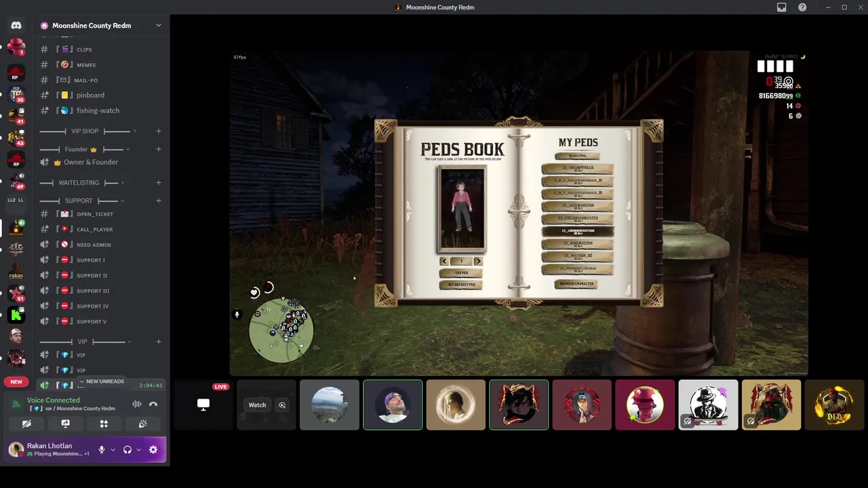Open the rakan server icon
The image size is (868, 488).
(16, 271)
